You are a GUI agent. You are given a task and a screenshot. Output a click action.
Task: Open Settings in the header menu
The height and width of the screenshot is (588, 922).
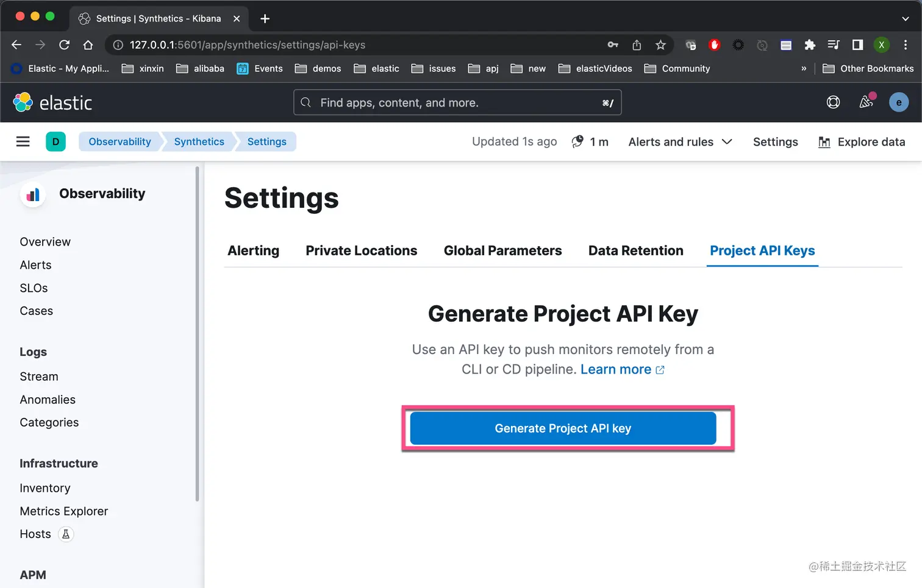(x=775, y=142)
